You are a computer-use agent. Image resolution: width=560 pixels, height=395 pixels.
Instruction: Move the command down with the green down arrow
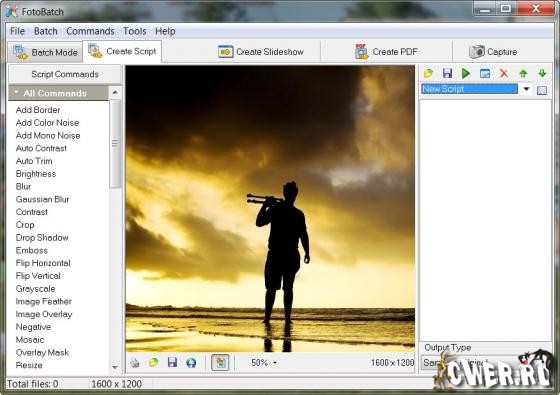542,73
